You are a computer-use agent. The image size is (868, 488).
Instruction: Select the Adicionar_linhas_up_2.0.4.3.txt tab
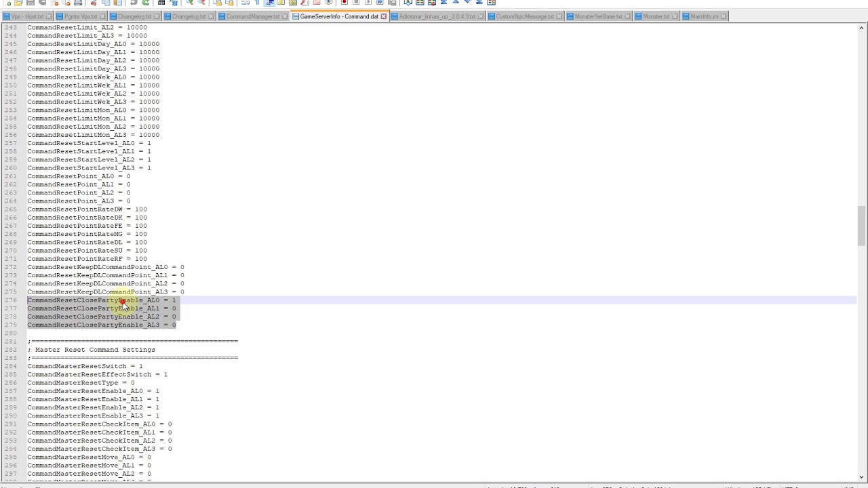click(437, 16)
